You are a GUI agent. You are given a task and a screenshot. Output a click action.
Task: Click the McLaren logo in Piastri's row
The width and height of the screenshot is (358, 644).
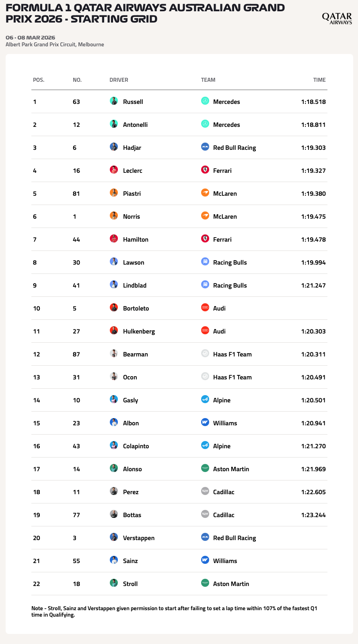tap(205, 193)
